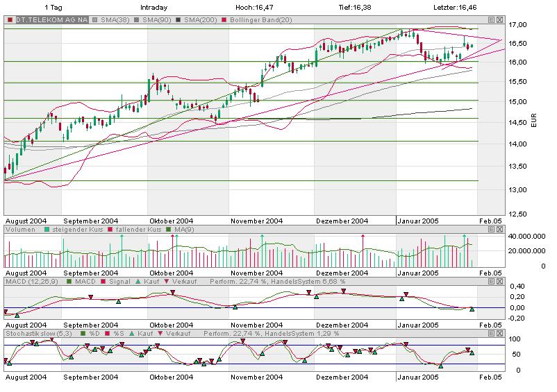Open settings icon of Volumen panel
This screenshot has height=392, width=557.
click(x=491, y=230)
